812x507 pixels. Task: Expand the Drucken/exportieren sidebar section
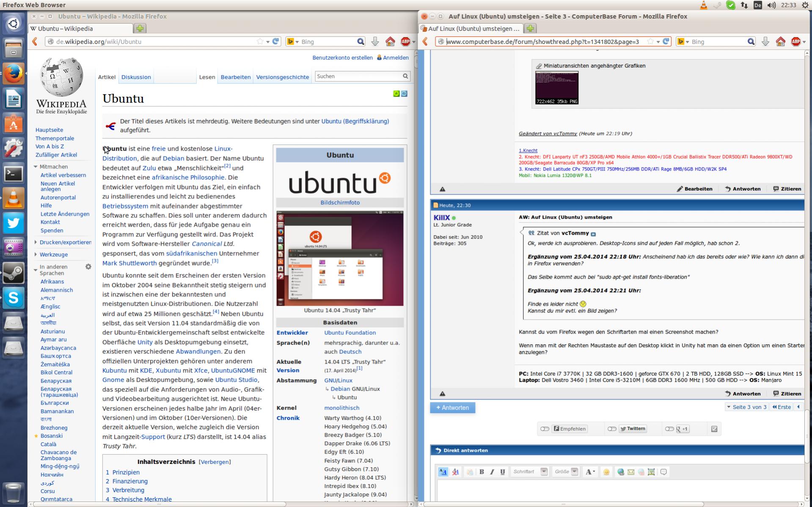point(36,242)
